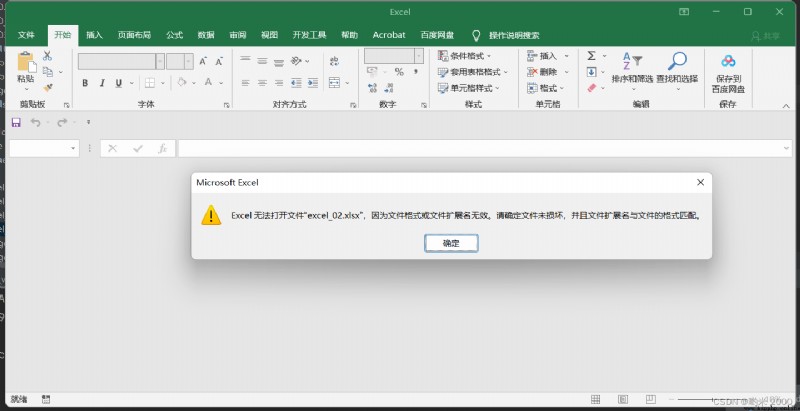
Task: Click the Copy icon in clipboard group
Action: pyautogui.click(x=48, y=72)
